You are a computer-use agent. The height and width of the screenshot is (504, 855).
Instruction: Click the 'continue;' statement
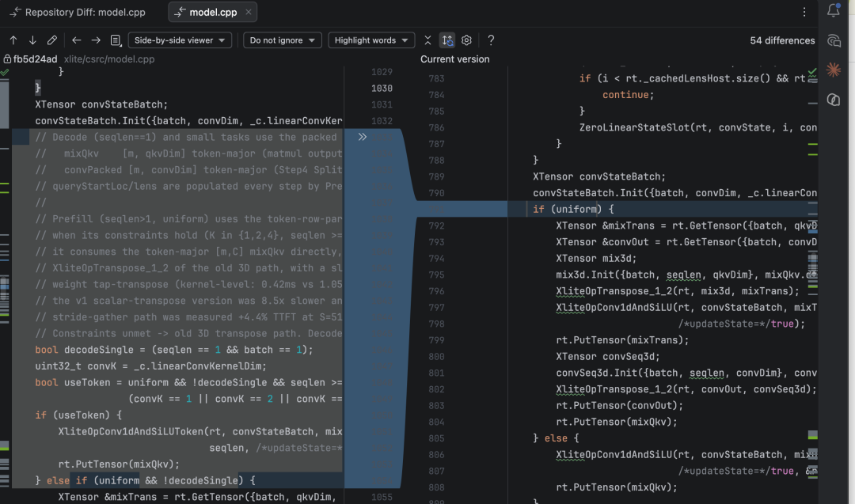pyautogui.click(x=628, y=95)
